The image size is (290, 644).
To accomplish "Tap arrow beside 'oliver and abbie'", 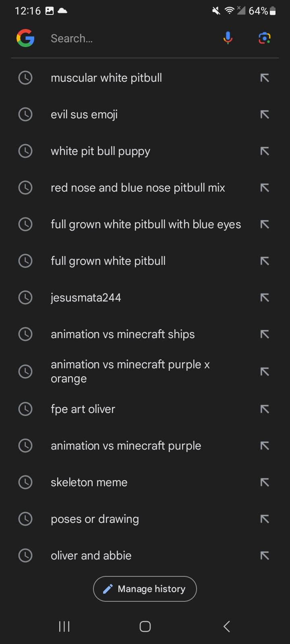I will click(x=265, y=556).
